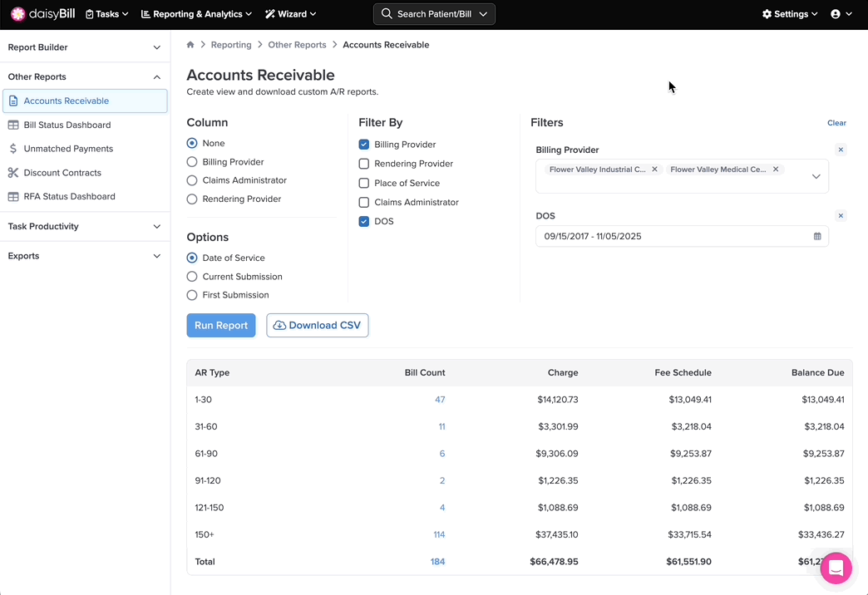Select the Claims Administrator column radio button

click(192, 180)
